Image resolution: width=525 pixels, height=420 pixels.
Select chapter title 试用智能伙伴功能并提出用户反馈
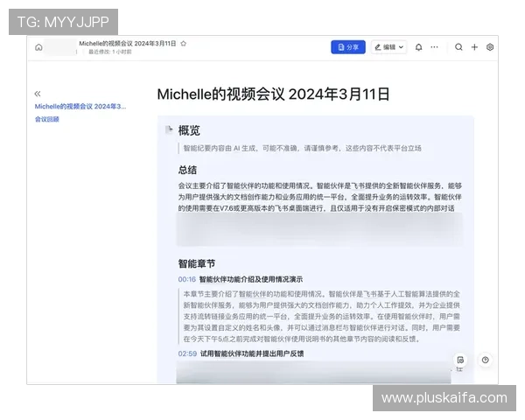252,353
